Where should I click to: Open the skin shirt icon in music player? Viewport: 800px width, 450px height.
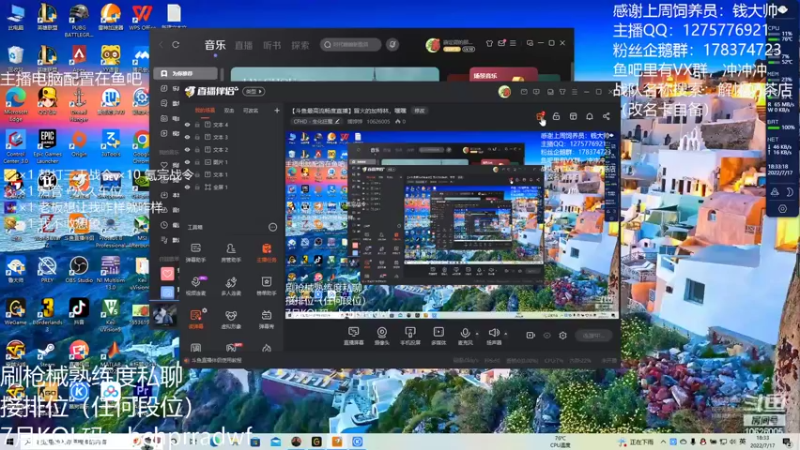coord(489,43)
